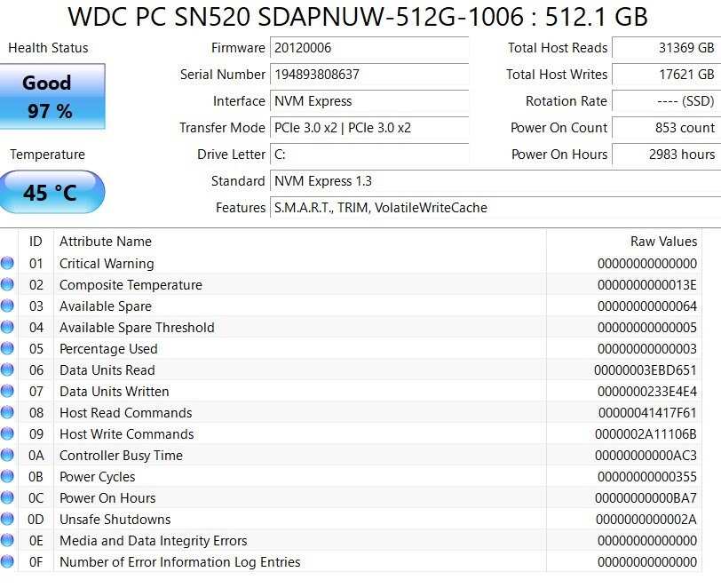Click the Available Spare Threshold status orb

point(7,327)
